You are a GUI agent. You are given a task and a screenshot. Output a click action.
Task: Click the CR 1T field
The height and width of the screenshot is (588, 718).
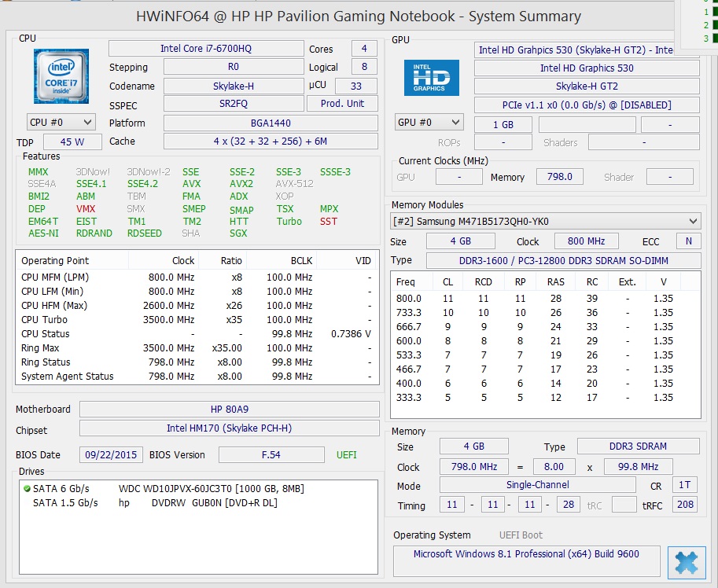(x=684, y=485)
